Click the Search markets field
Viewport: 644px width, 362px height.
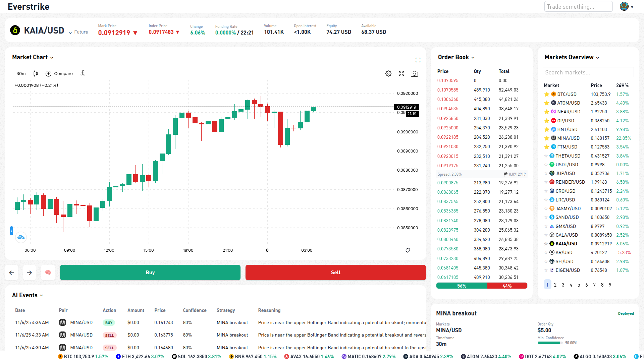(x=588, y=72)
